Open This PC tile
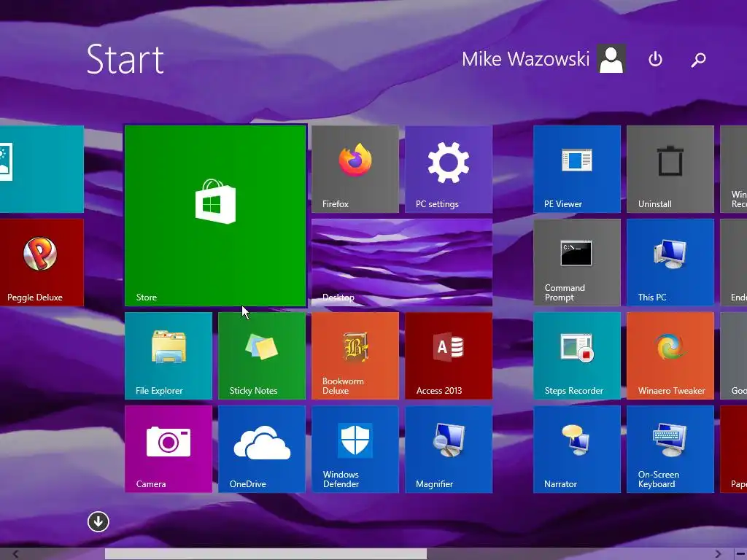Screen dimensions: 747x560 point(670,262)
